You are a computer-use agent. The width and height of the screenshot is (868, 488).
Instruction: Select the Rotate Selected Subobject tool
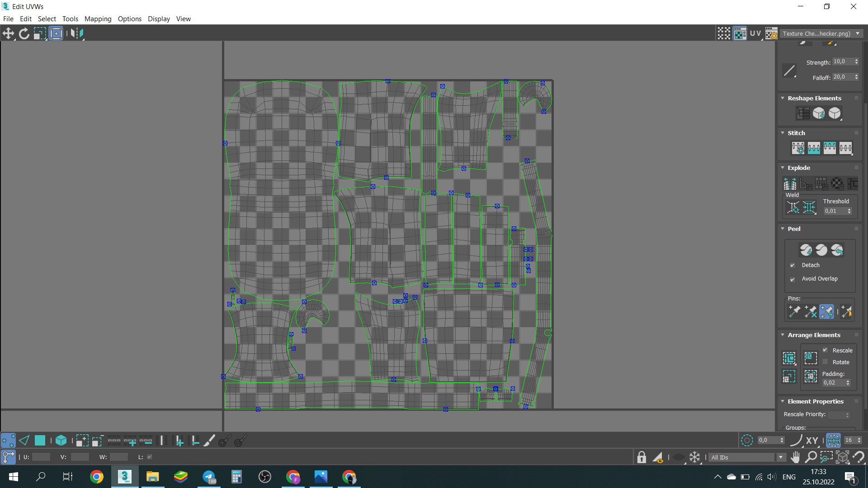24,33
